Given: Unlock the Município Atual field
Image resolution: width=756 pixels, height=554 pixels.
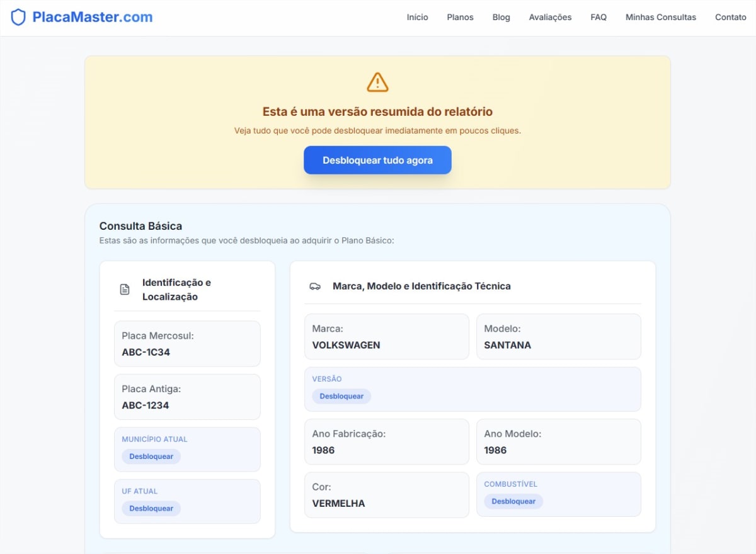Looking at the screenshot, I should 151,456.
